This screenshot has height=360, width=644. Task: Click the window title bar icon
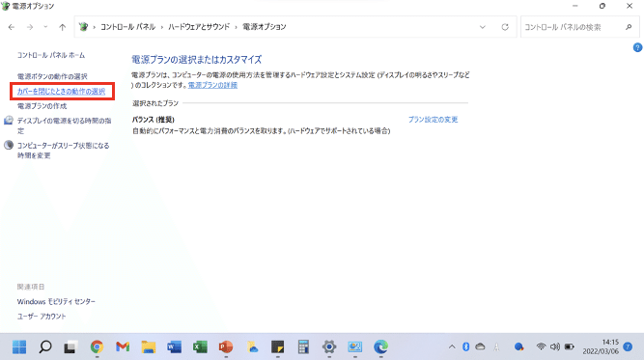6,6
